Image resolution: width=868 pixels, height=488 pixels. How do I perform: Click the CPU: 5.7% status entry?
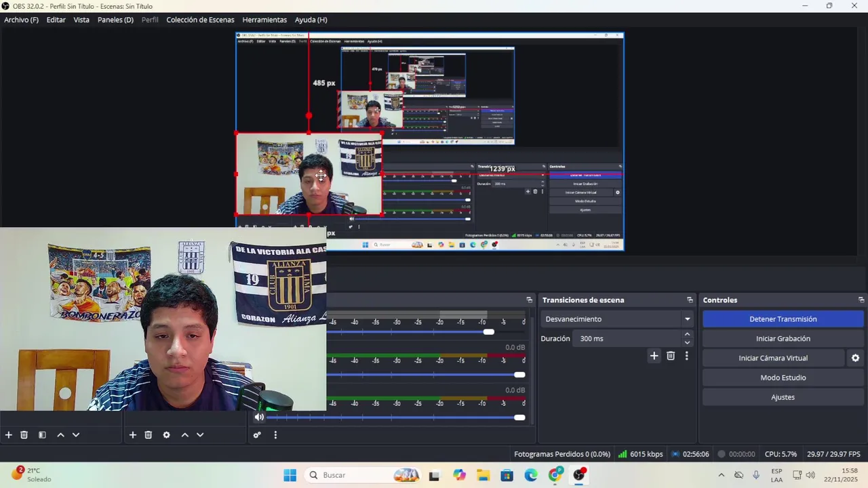781,454
